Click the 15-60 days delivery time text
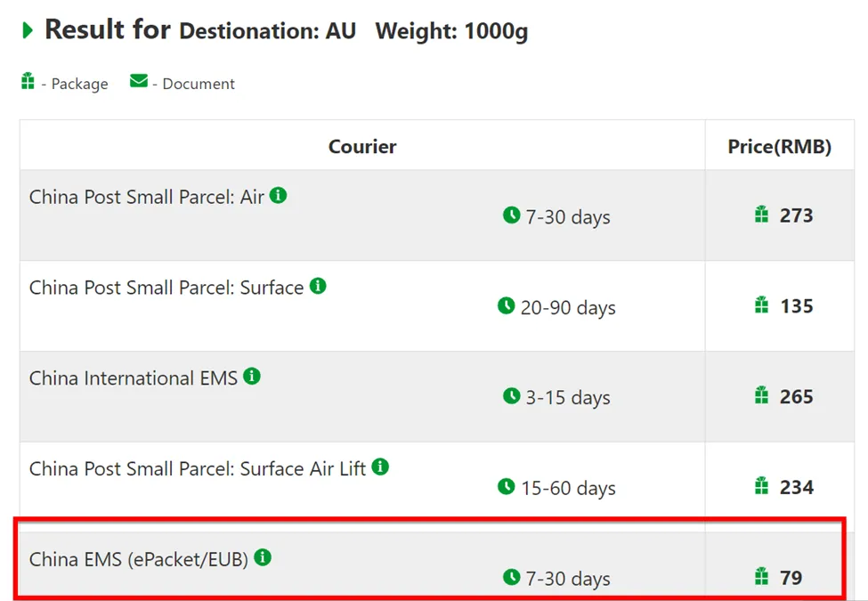This screenshot has width=868, height=601. point(568,489)
